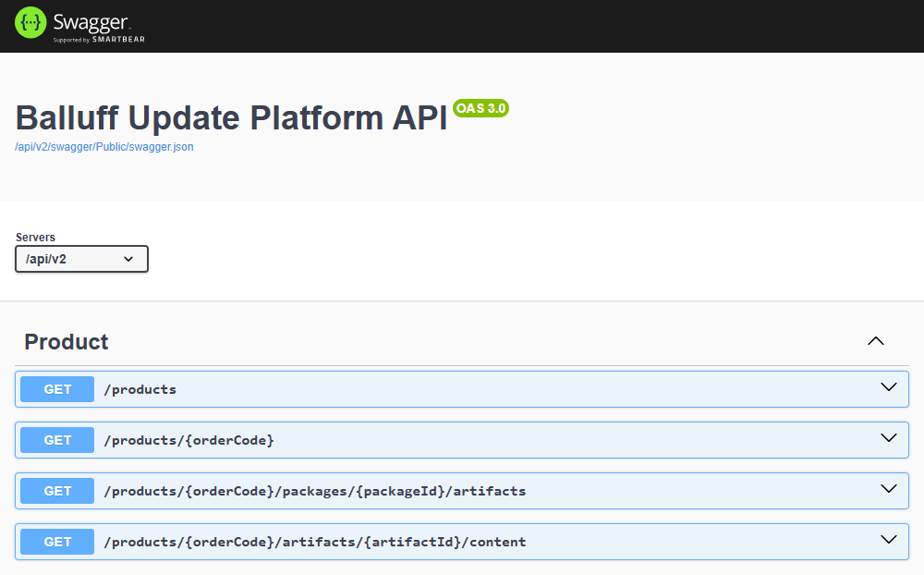
Task: Select the /products endpoint path text
Action: (140, 389)
